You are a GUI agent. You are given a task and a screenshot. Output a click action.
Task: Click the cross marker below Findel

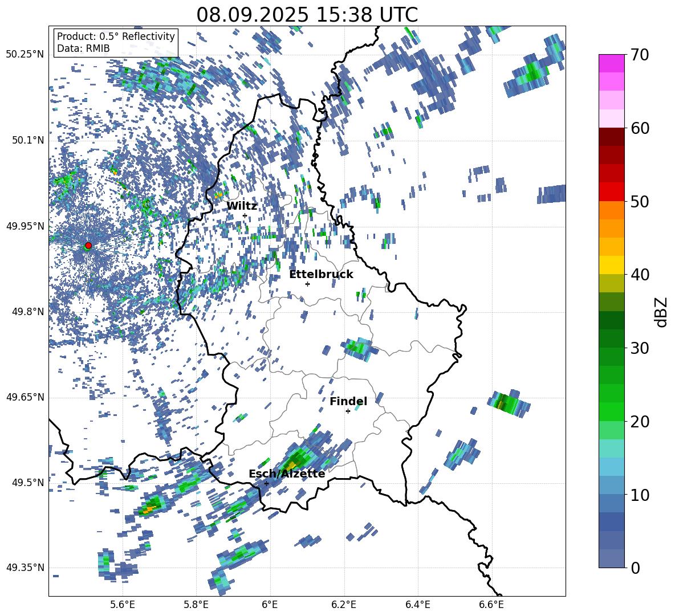point(348,411)
